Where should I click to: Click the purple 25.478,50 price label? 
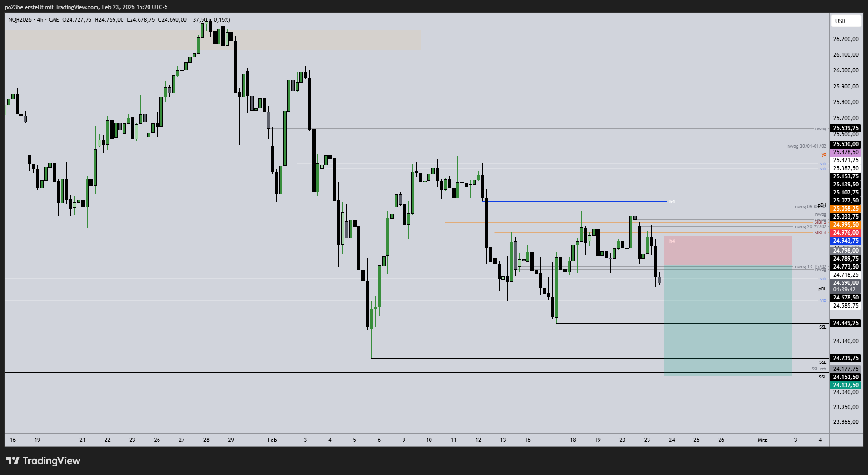coord(845,152)
